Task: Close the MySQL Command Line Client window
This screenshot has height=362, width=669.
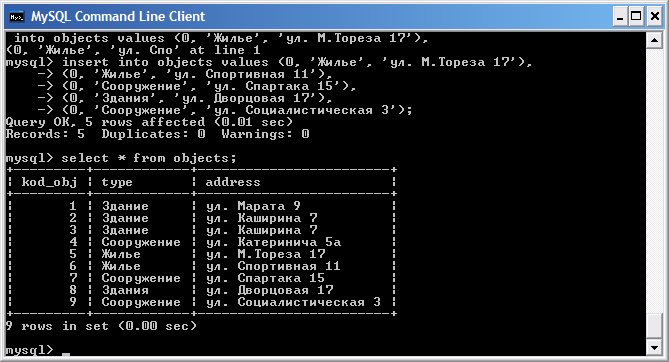Action: point(654,17)
